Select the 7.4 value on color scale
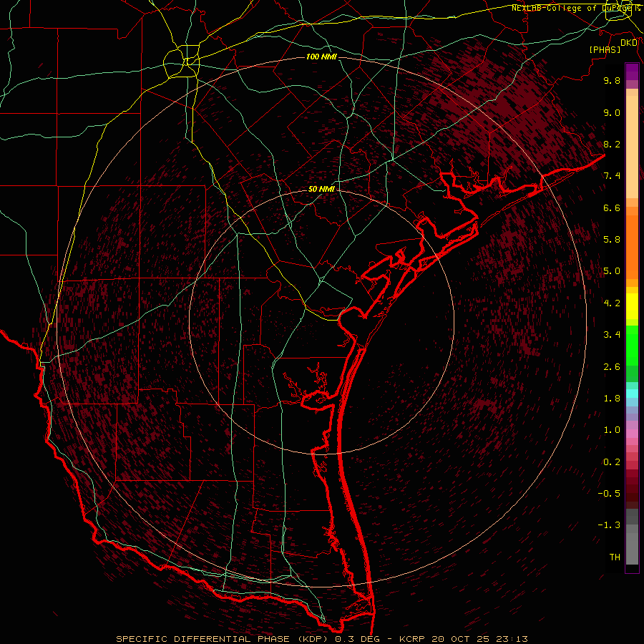Viewport: 644px width, 644px height. (x=612, y=176)
